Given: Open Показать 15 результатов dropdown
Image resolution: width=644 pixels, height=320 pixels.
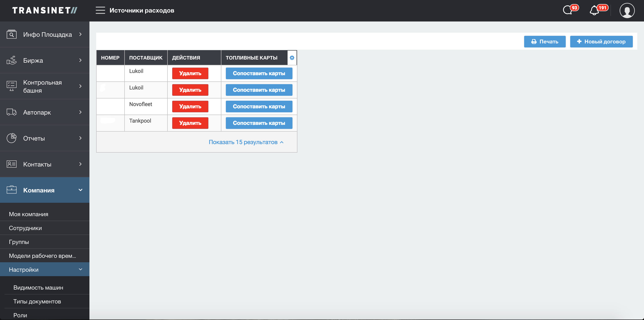Looking at the screenshot, I should click(246, 142).
